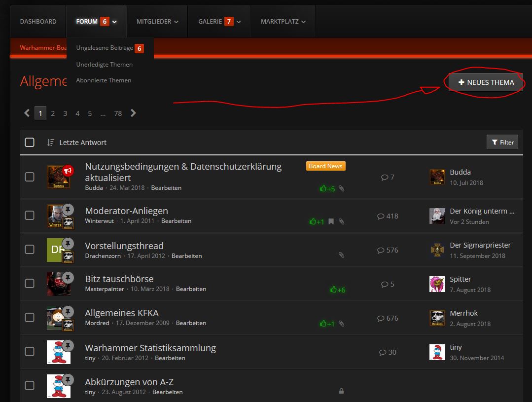Click Der König unterm's avatar in last-post column
The height and width of the screenshot is (402, 532).
click(x=437, y=216)
